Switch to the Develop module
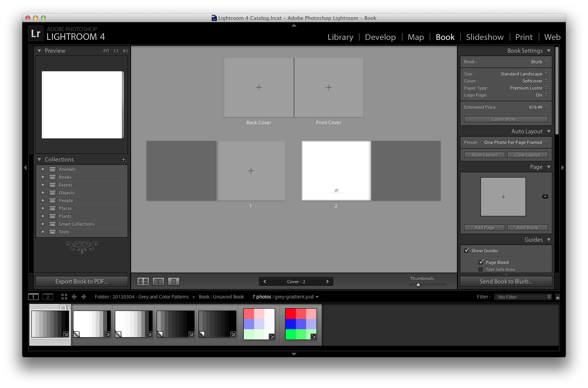Image resolution: width=588 pixels, height=388 pixels. pos(380,37)
